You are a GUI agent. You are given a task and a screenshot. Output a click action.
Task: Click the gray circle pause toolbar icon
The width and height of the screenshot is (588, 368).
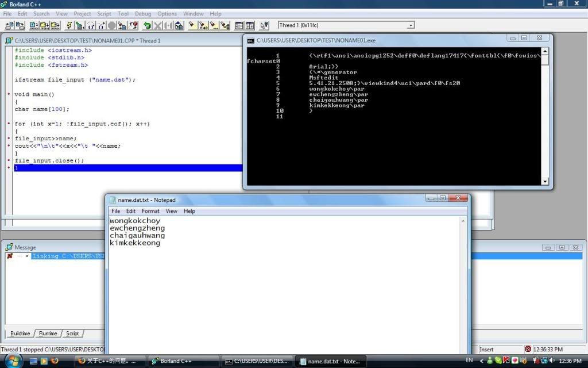[112, 25]
